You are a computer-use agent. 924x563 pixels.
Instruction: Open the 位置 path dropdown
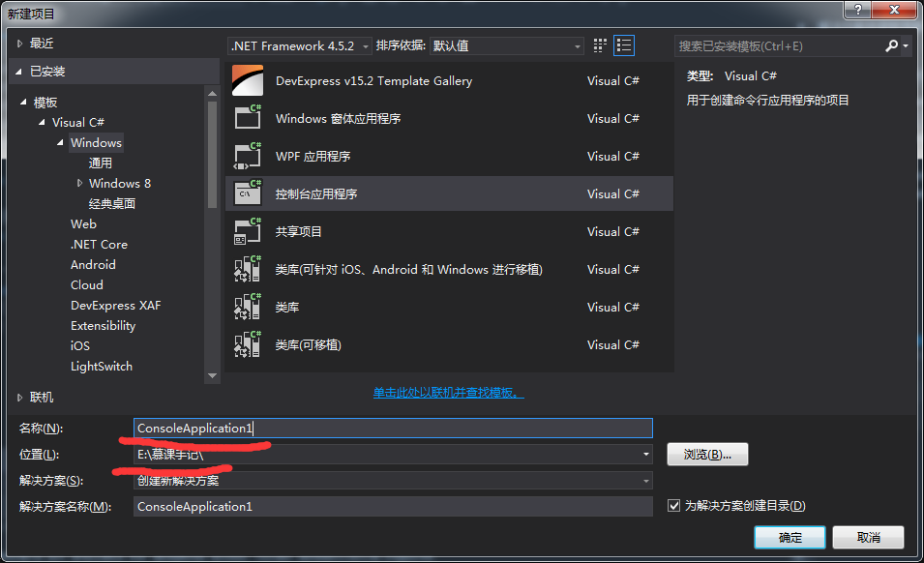643,454
